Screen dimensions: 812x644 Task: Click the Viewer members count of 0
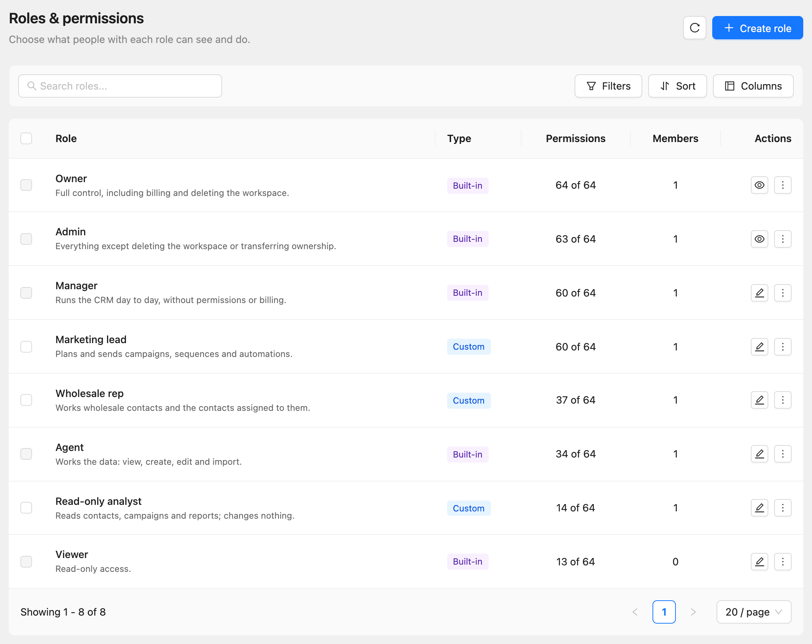675,561
